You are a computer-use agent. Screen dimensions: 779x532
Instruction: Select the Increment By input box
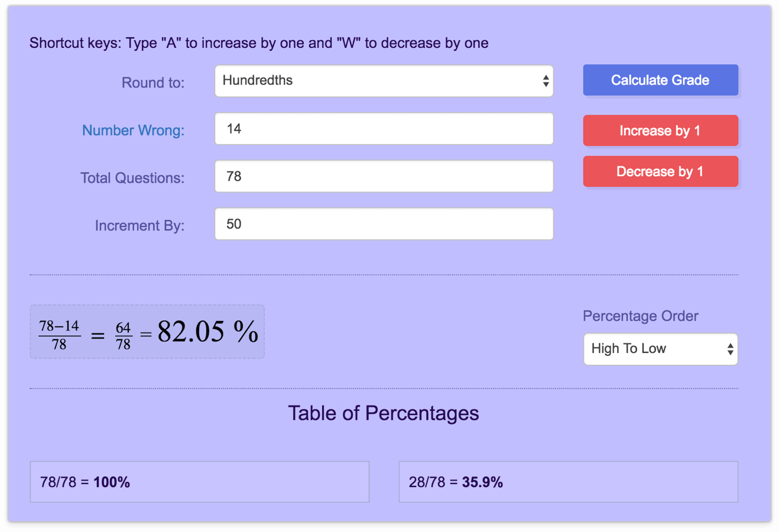tap(384, 224)
